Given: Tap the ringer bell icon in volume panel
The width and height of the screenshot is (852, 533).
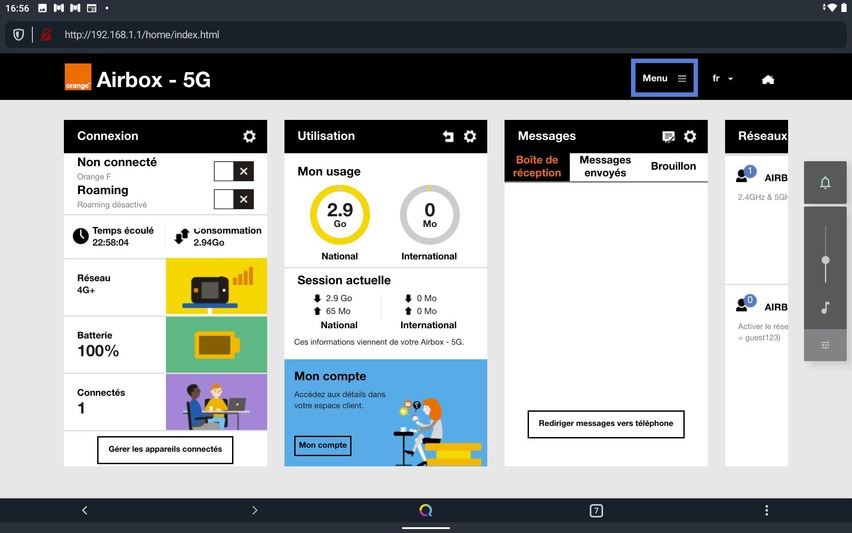Looking at the screenshot, I should coord(825,183).
